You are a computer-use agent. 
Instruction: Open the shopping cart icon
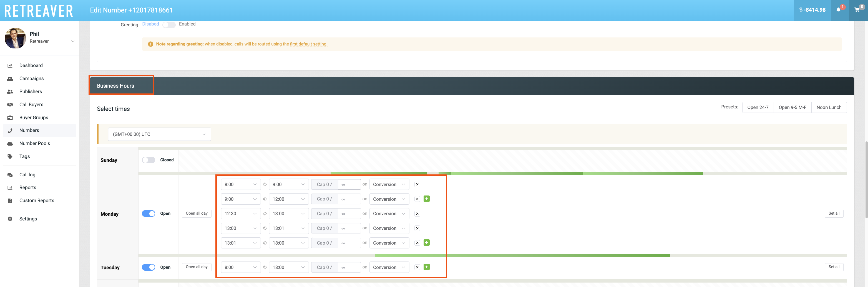click(x=857, y=10)
